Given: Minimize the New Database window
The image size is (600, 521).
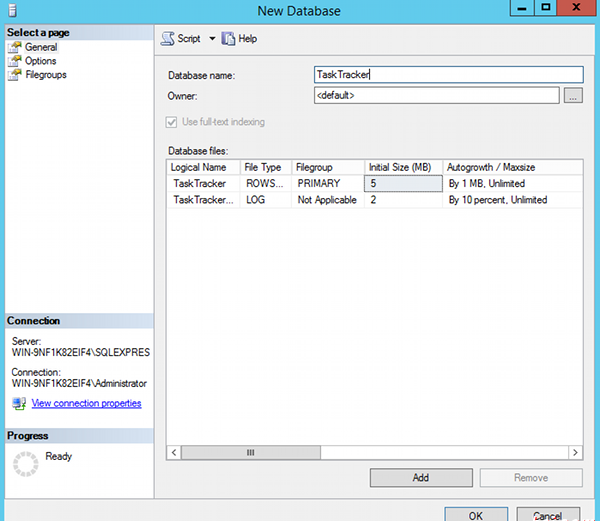Looking at the screenshot, I should (522, 8).
